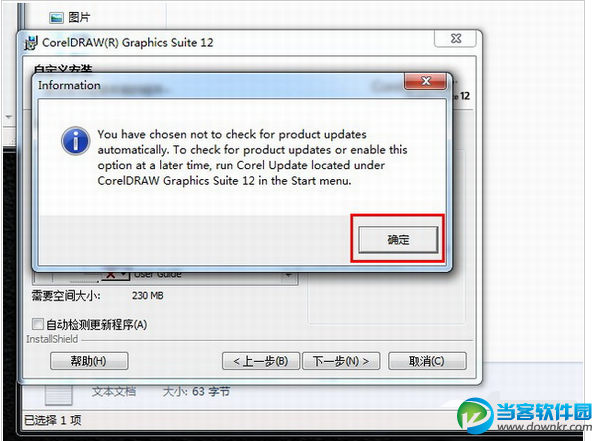Return to the previous step via 上一步(B)

[x=261, y=361]
